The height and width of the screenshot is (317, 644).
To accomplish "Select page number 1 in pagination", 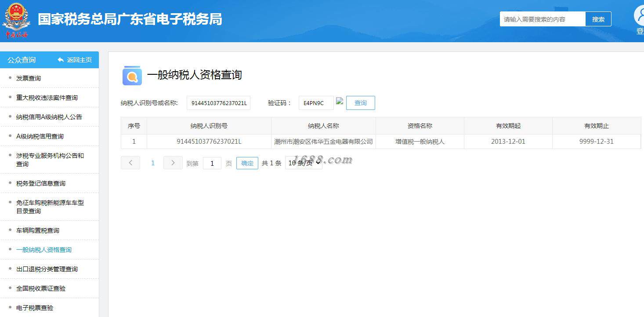I will (153, 163).
